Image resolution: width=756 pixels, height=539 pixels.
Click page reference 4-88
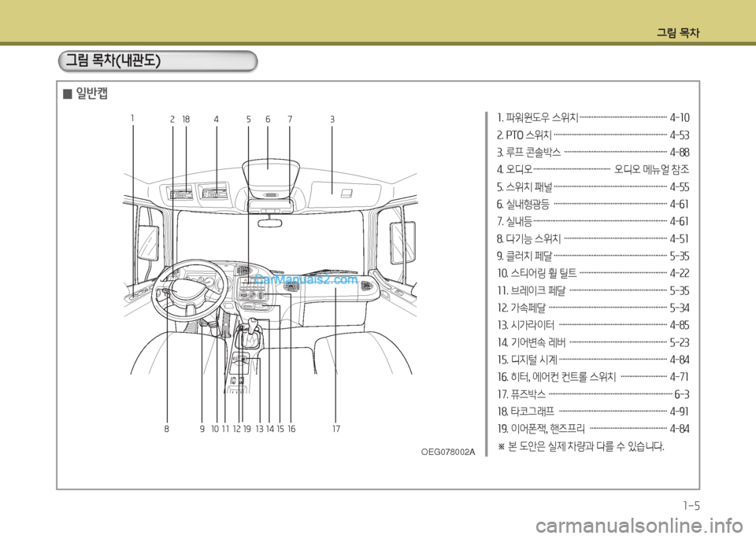pyautogui.click(x=680, y=153)
